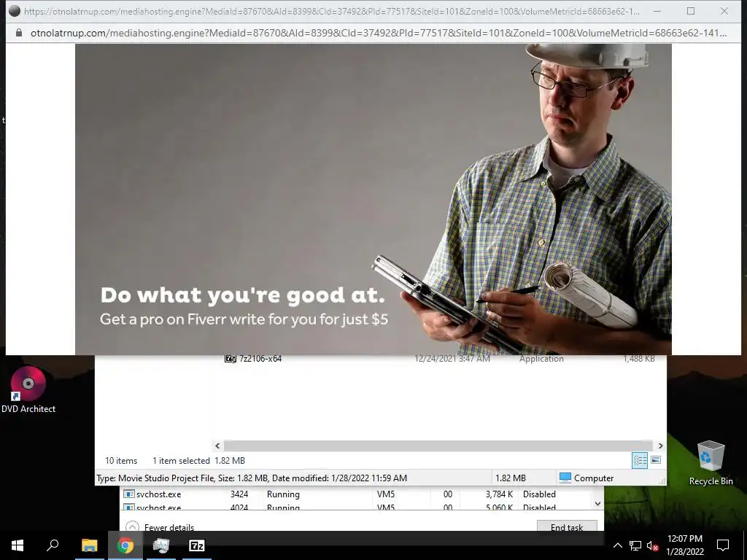Show hidden system tray icons
The width and height of the screenshot is (747, 560).
coord(617,545)
